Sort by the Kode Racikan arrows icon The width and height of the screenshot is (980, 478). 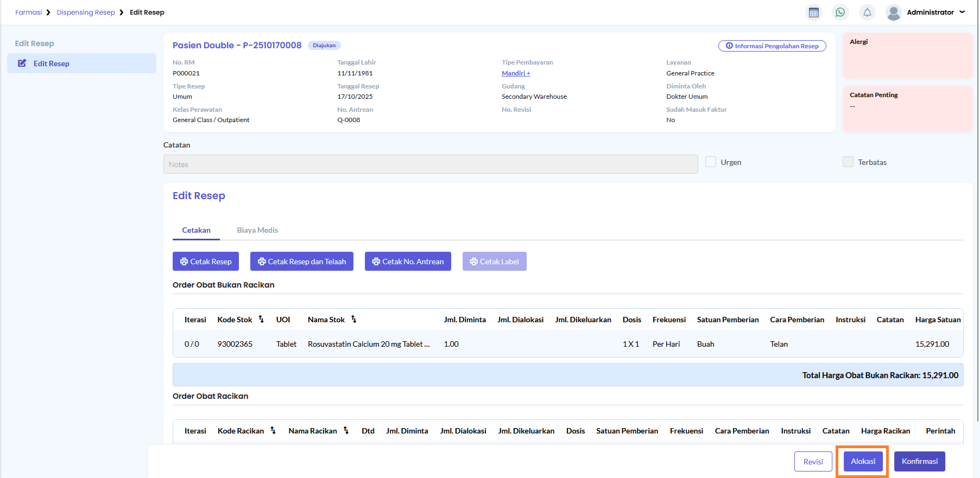tap(273, 431)
